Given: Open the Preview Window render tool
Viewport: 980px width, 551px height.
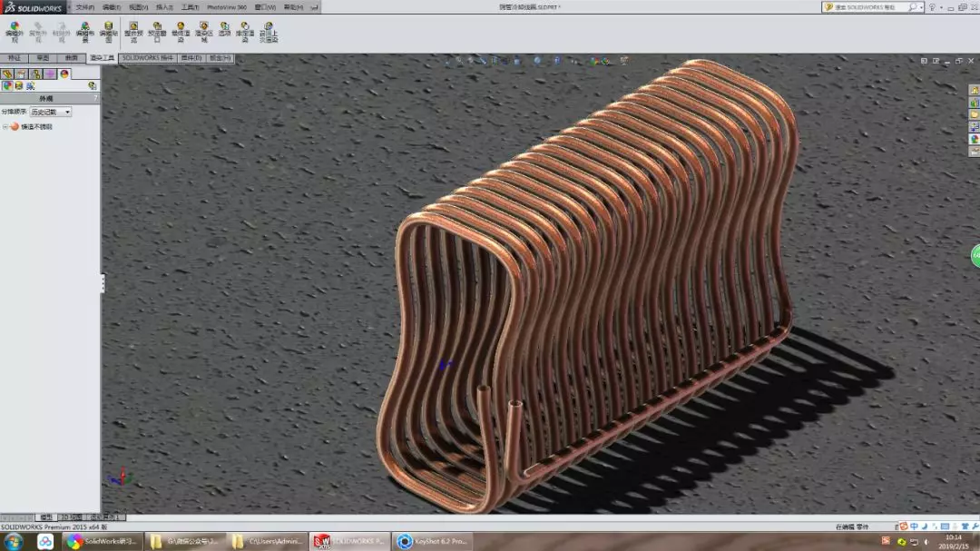Looking at the screenshot, I should click(x=157, y=32).
